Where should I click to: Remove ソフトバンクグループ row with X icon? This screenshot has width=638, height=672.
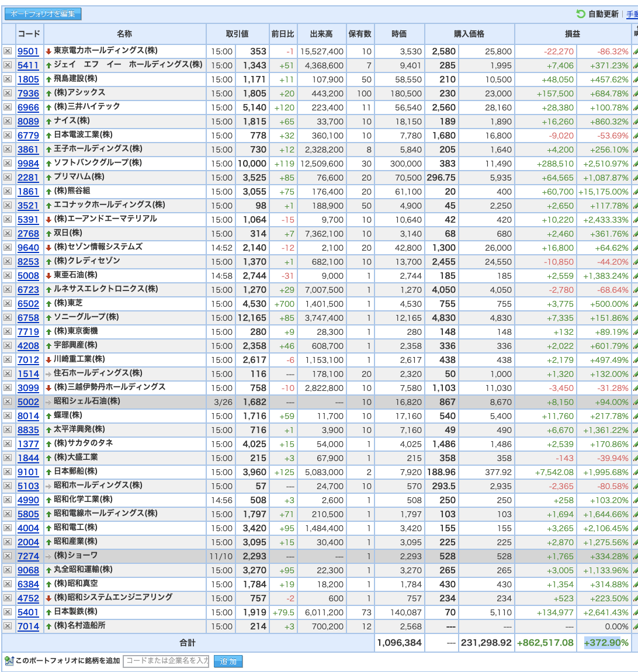[8, 163]
